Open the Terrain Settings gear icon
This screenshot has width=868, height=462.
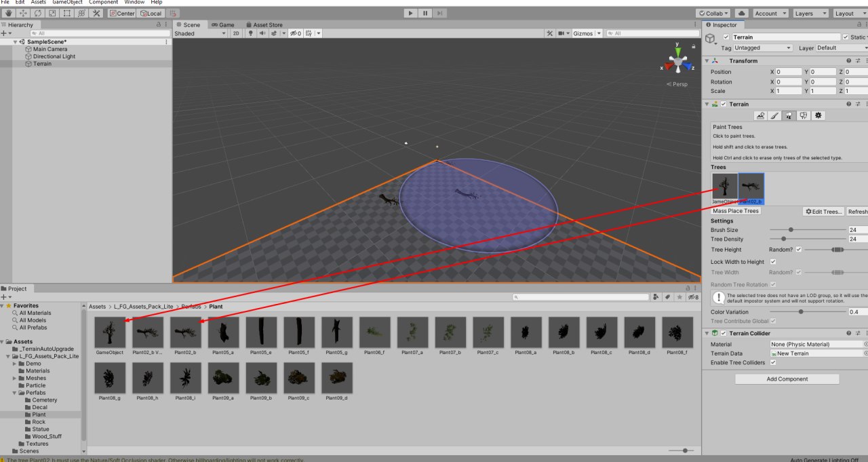(x=818, y=115)
